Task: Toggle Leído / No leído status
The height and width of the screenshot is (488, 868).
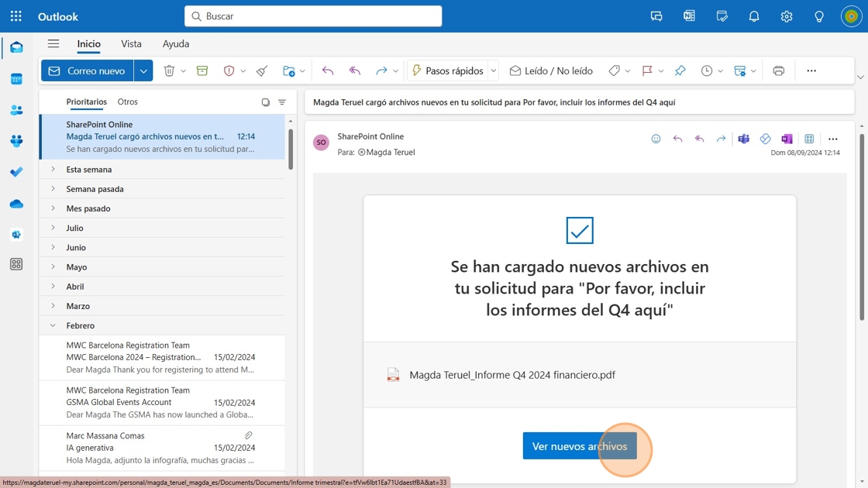Action: [x=551, y=70]
